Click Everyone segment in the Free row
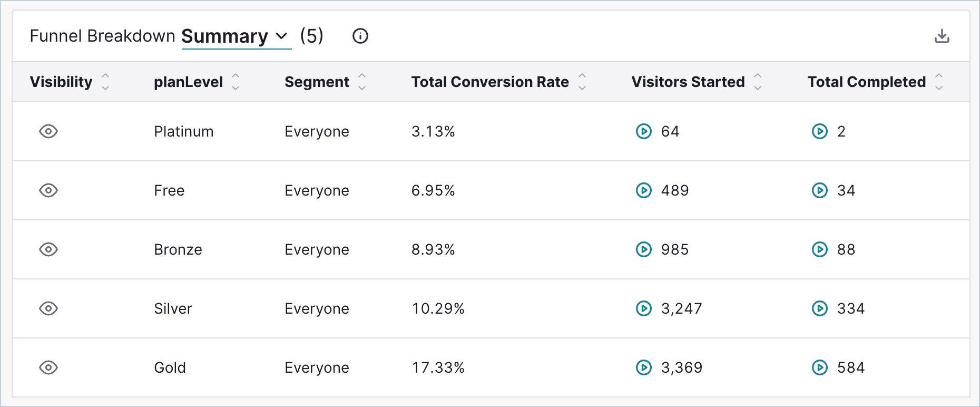 (317, 191)
